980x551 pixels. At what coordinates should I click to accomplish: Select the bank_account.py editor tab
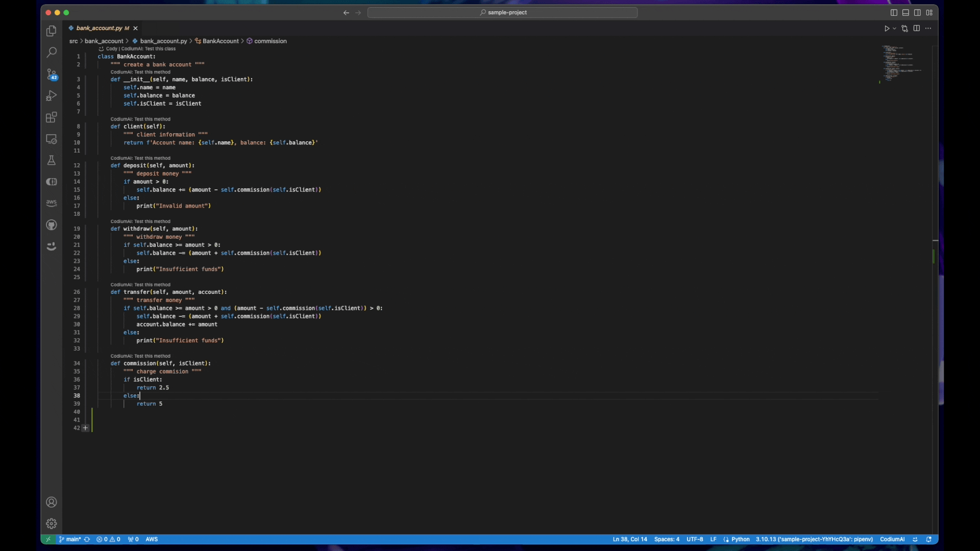coord(101,28)
